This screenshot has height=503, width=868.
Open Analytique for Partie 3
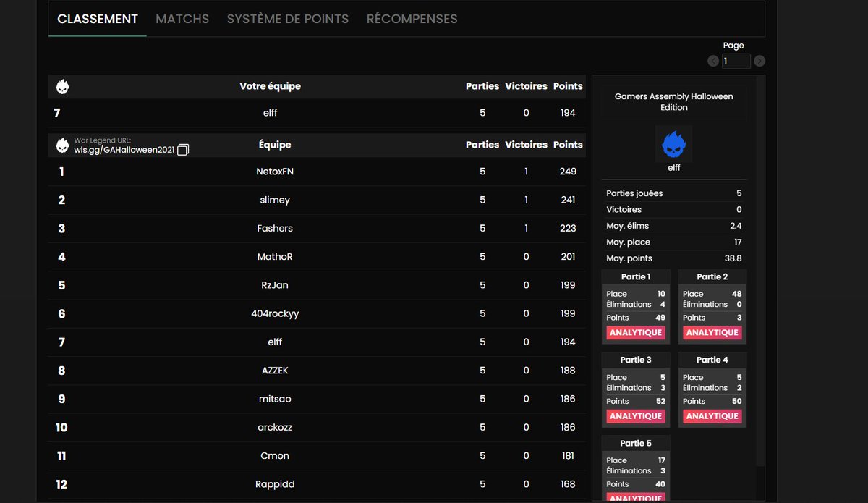pyautogui.click(x=636, y=416)
